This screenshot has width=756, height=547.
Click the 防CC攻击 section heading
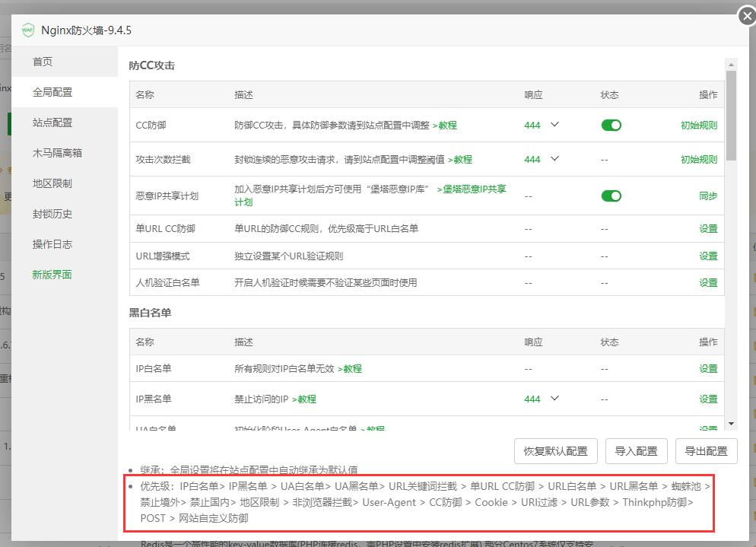click(152, 65)
